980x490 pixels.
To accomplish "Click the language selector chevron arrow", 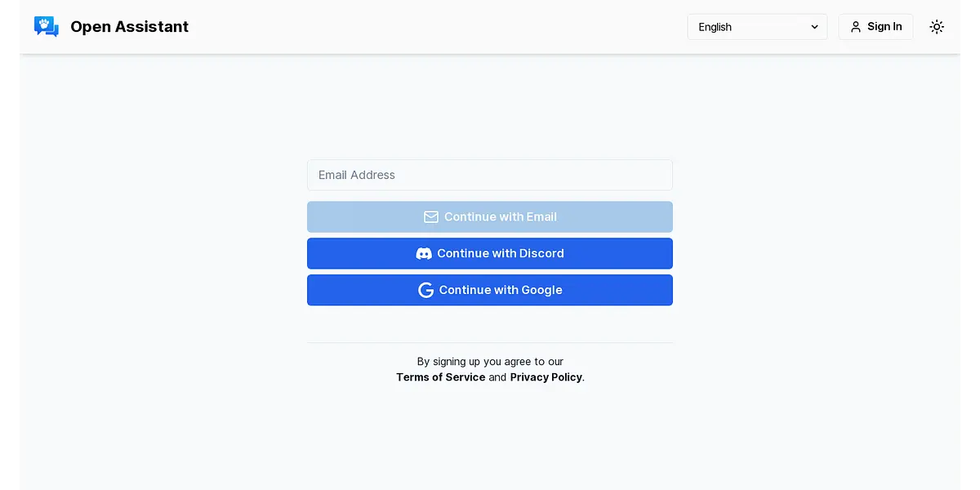I will pos(814,27).
